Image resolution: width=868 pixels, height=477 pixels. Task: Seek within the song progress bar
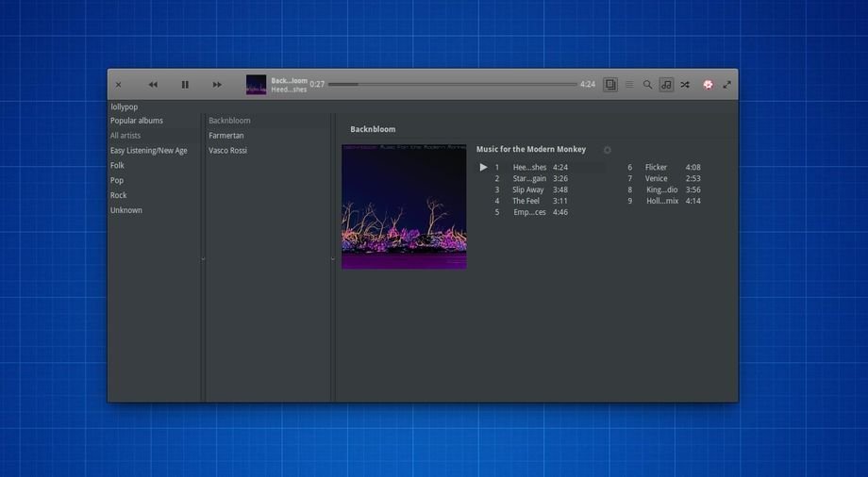453,85
